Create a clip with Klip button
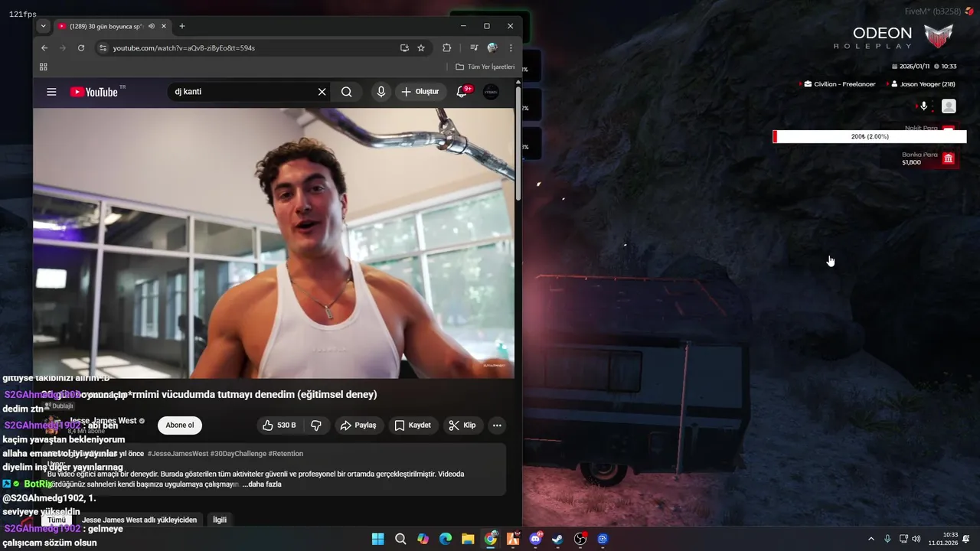The width and height of the screenshot is (980, 551). point(462,425)
